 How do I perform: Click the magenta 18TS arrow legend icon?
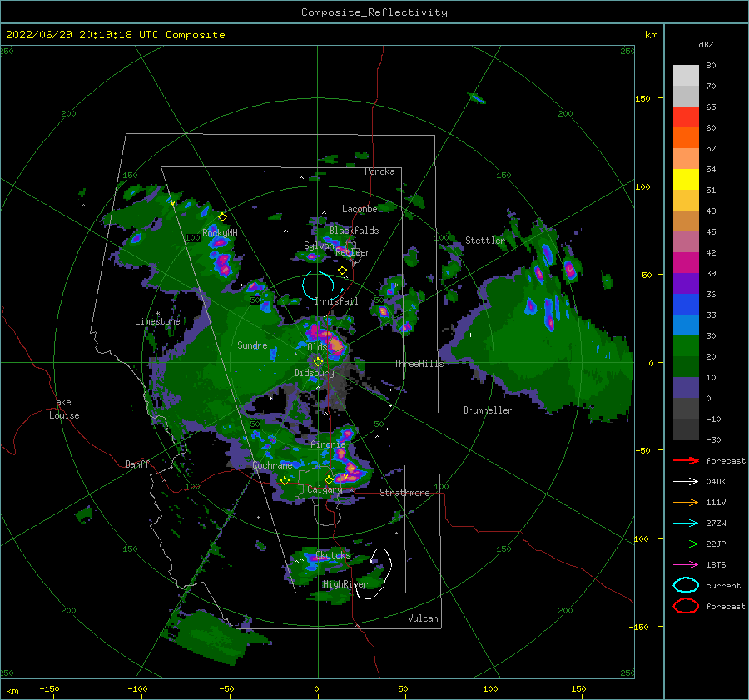pos(686,564)
